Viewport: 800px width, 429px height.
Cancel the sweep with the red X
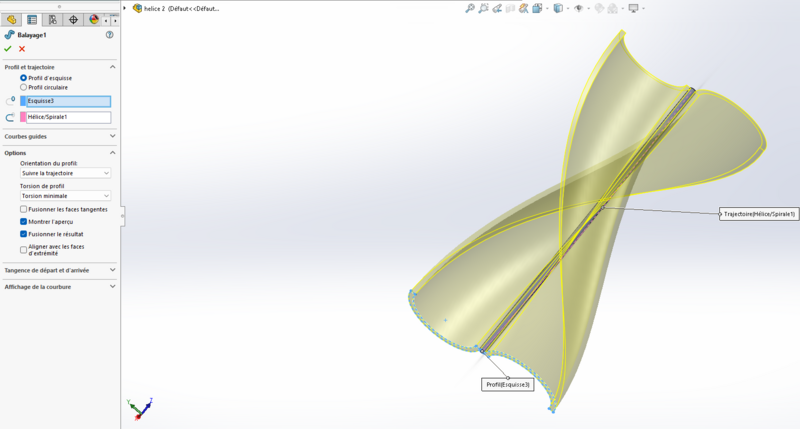click(x=22, y=49)
